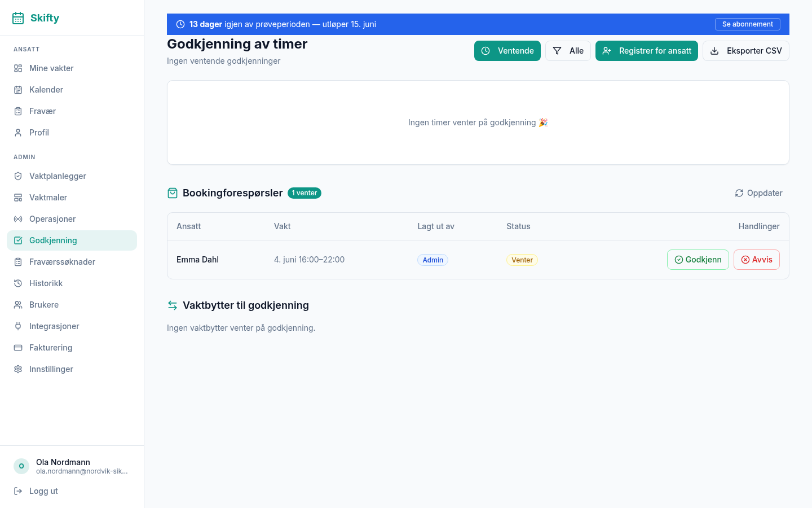Click the Admin badge in Emma Dahl row
This screenshot has height=508, width=812.
pyautogui.click(x=433, y=260)
